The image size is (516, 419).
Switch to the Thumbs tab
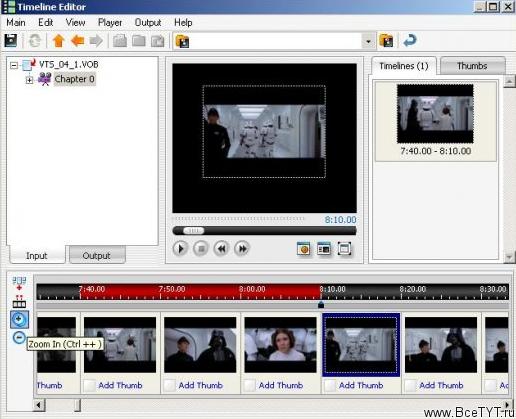(472, 66)
